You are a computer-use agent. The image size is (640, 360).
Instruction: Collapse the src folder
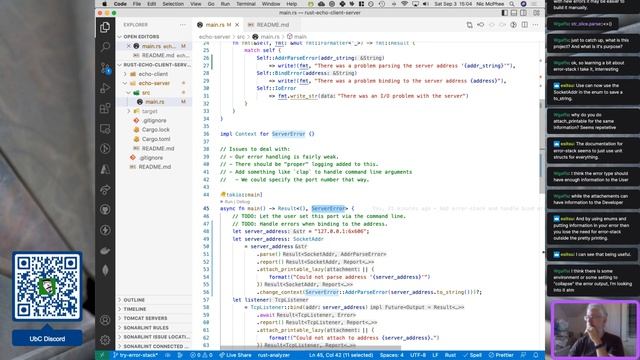point(154,93)
